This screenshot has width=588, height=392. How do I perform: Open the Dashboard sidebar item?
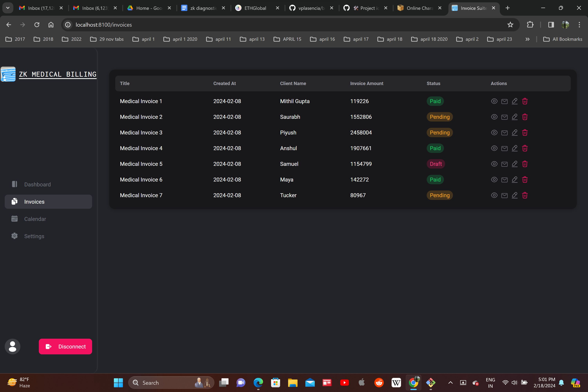37,184
